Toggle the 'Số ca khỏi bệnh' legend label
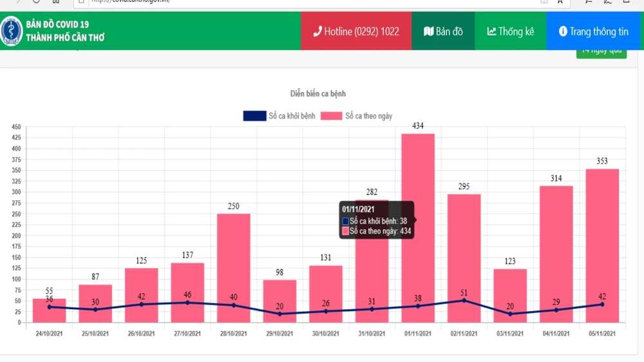The image size is (644, 362). click(x=292, y=116)
